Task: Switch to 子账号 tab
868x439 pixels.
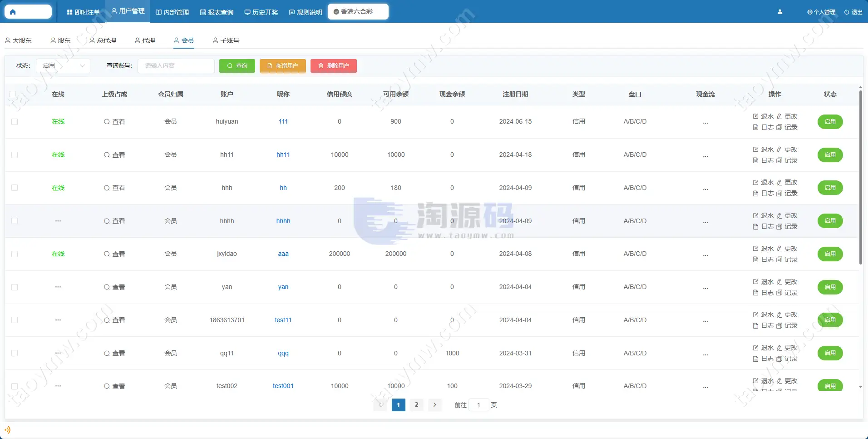Action: (226, 40)
